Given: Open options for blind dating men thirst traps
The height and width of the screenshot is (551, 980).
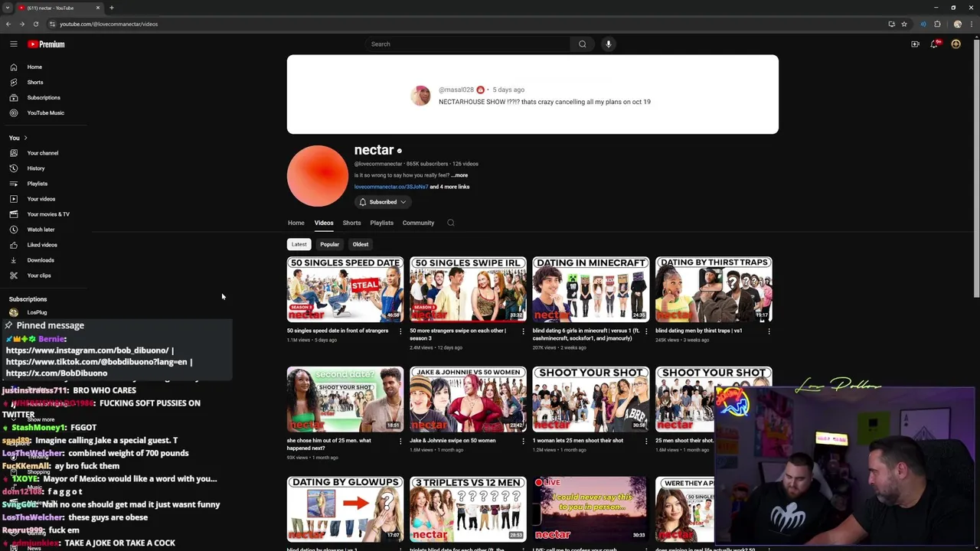Looking at the screenshot, I should tap(769, 331).
